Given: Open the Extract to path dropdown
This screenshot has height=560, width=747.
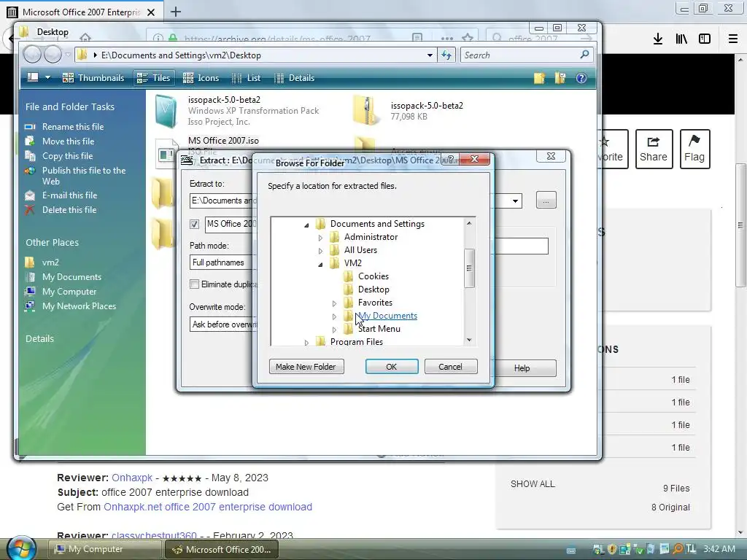Looking at the screenshot, I should pos(515,201).
